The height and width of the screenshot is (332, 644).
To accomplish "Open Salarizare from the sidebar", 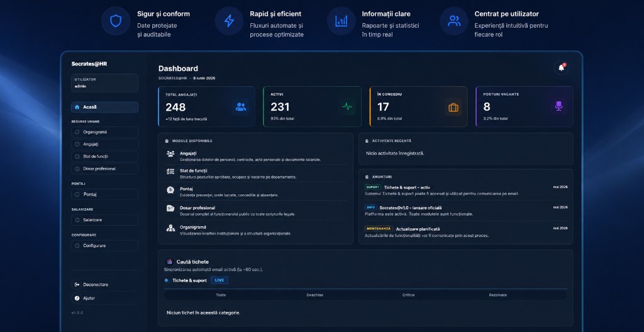I will pyautogui.click(x=105, y=220).
